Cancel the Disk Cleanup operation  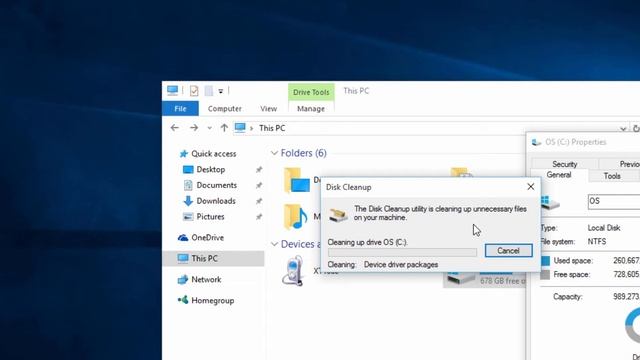coord(509,251)
